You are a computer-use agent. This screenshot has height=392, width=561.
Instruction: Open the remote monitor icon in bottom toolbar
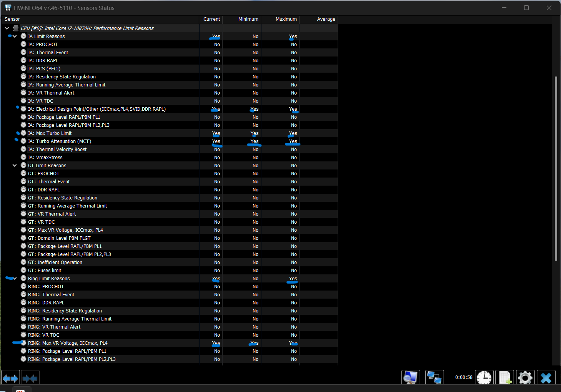(x=411, y=378)
